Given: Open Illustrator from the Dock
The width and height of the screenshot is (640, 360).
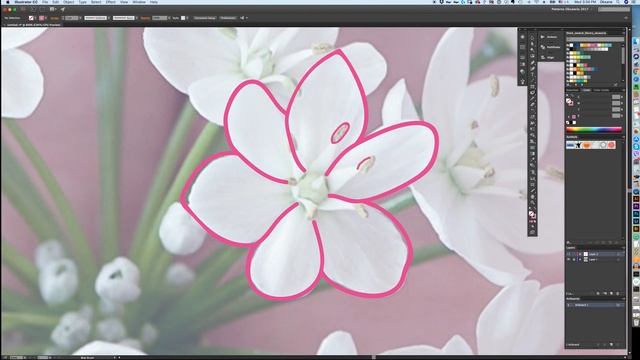Looking at the screenshot, I should (x=636, y=199).
